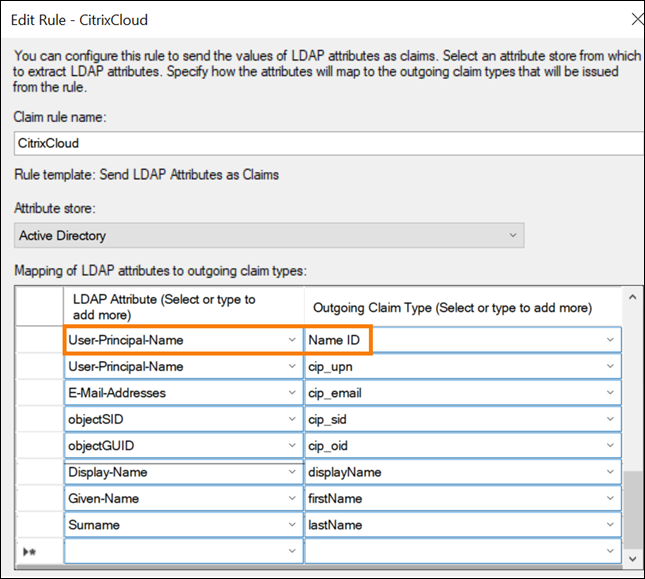Select the new row marker icon

[x=30, y=552]
